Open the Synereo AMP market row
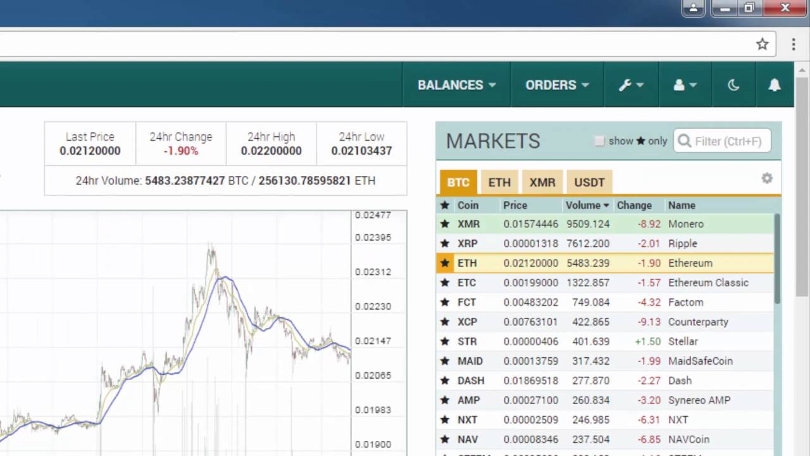Viewport: 810px width, 456px height. 605,401
